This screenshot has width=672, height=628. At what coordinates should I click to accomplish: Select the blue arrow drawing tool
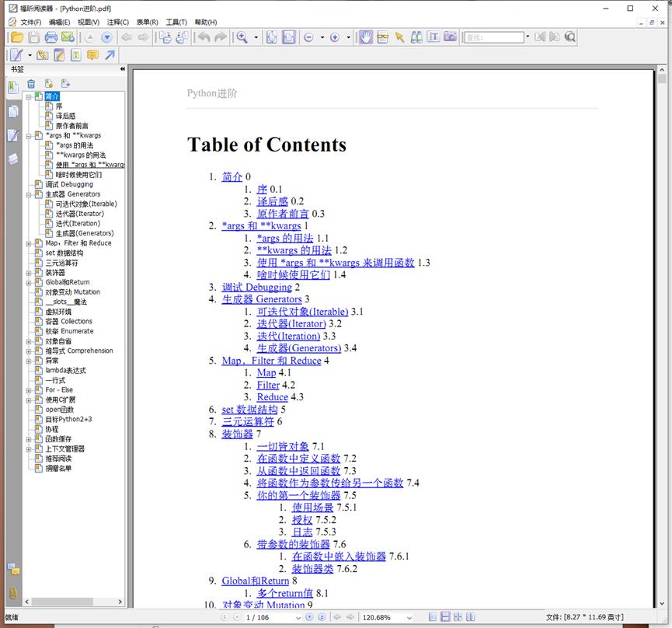point(110,55)
